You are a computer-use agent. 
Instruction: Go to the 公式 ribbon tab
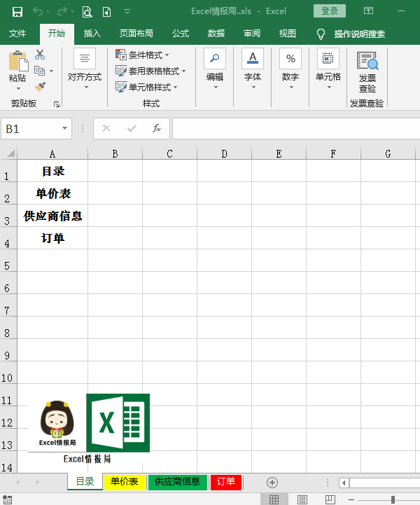coord(181,34)
